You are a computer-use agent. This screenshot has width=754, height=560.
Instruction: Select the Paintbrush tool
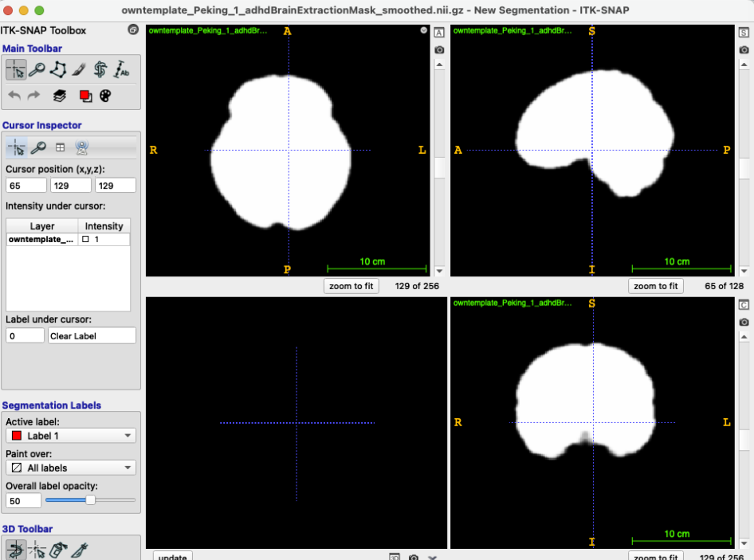pyautogui.click(x=78, y=69)
